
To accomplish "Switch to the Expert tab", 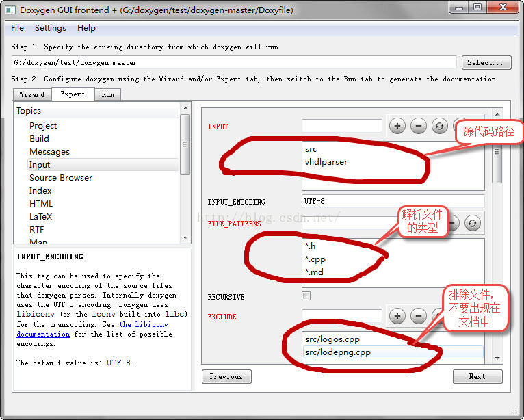I will 73,94.
